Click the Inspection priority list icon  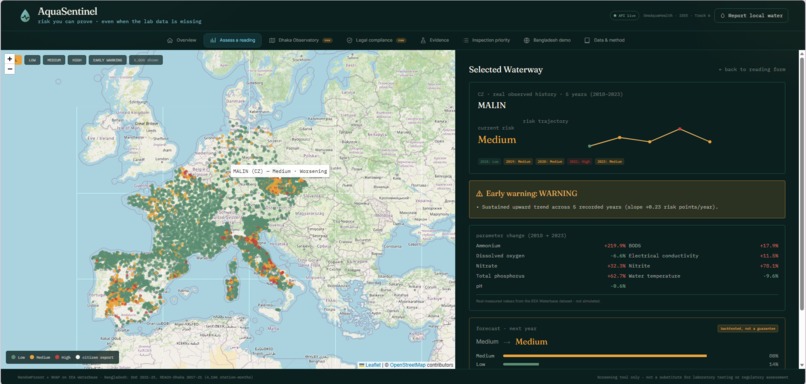point(466,40)
